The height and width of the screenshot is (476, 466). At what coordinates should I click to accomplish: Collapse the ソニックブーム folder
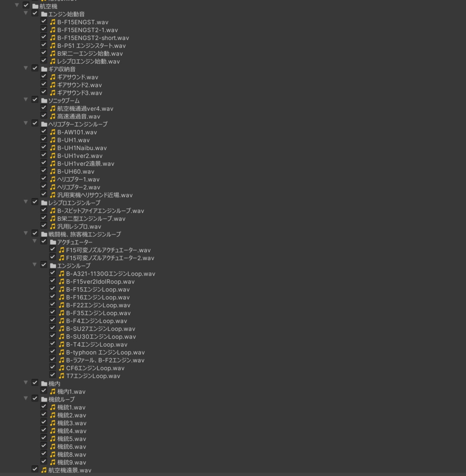pos(26,99)
